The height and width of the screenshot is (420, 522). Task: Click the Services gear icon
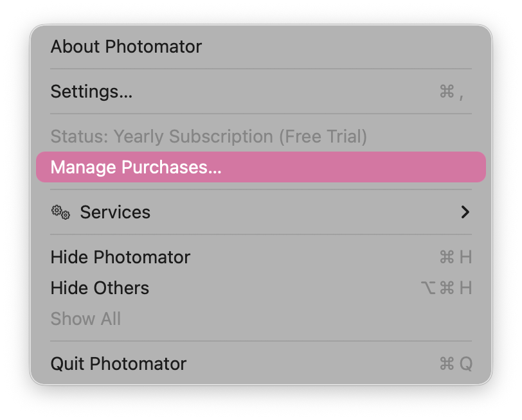click(60, 212)
